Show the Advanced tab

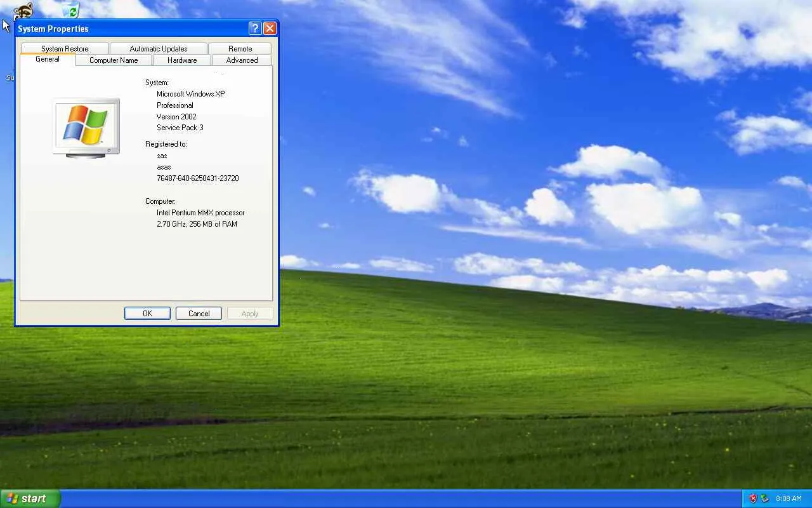pyautogui.click(x=242, y=60)
